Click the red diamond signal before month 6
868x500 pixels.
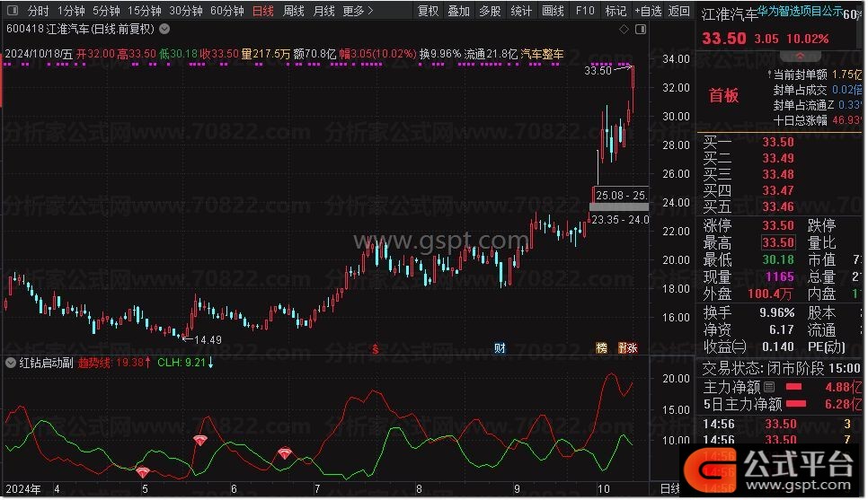(199, 440)
